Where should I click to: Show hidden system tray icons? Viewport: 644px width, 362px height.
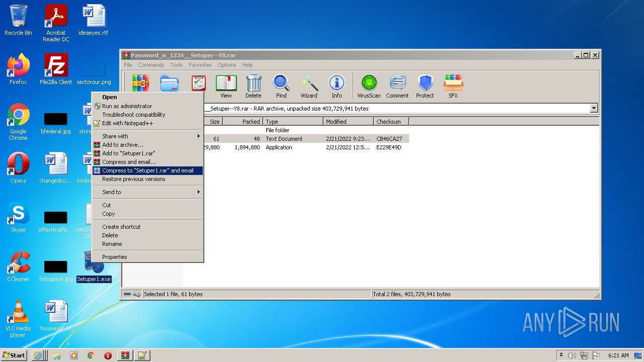point(561,355)
